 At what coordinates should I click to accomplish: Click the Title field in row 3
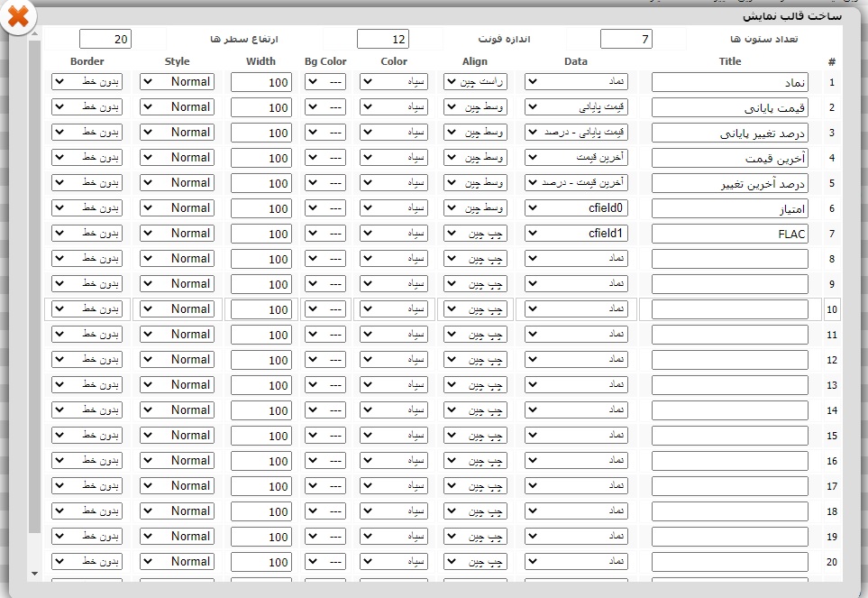pos(729,133)
